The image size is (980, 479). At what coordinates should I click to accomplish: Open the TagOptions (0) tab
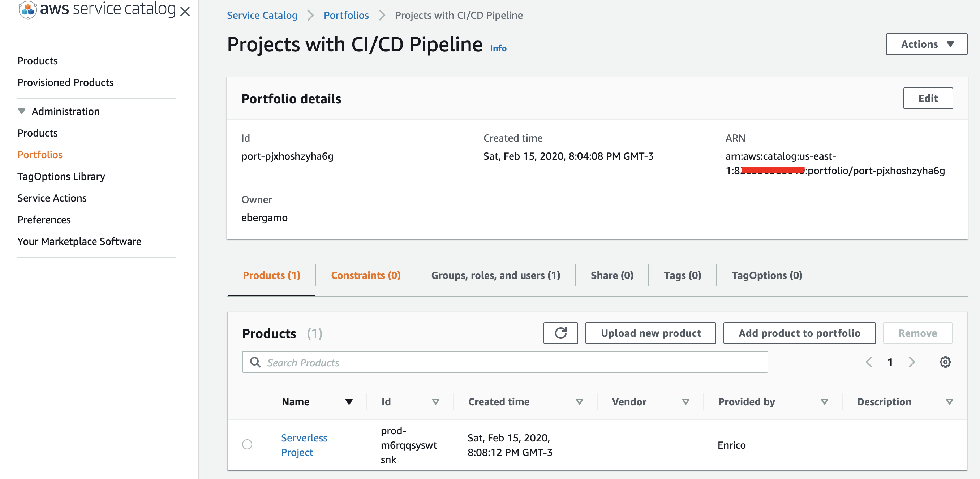point(766,275)
